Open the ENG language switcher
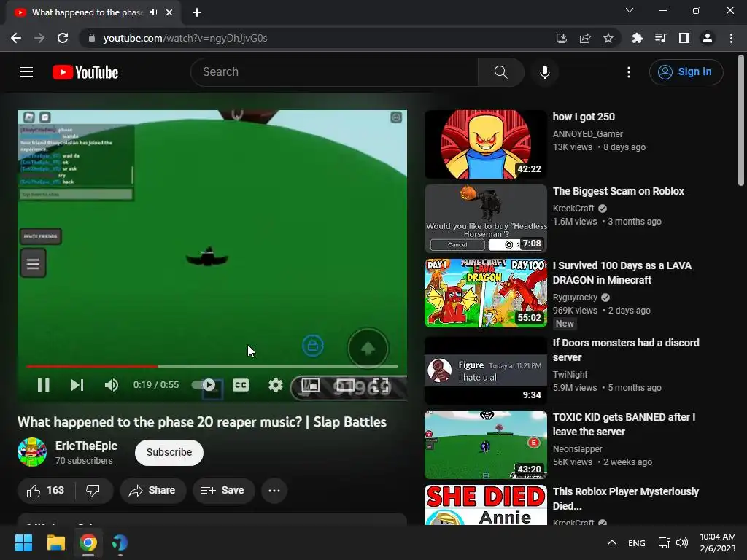Viewport: 747px width, 560px height. pyautogui.click(x=636, y=542)
